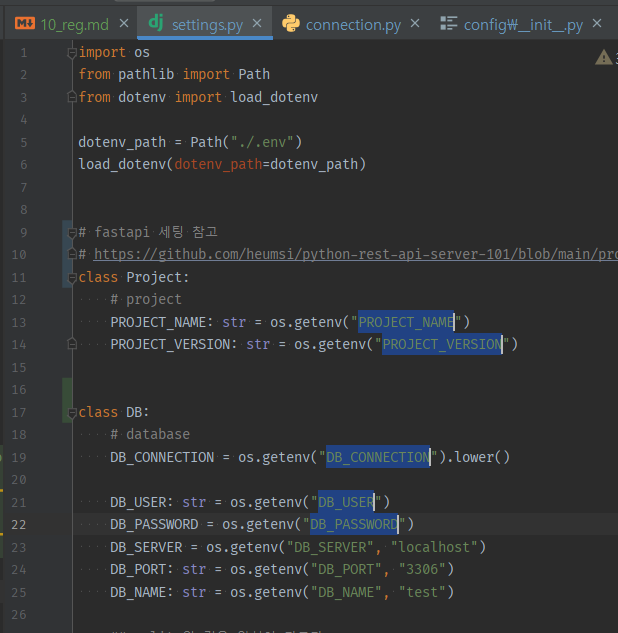Click the DB_SERVER variable name on line 23
The image size is (618, 633).
146,547
